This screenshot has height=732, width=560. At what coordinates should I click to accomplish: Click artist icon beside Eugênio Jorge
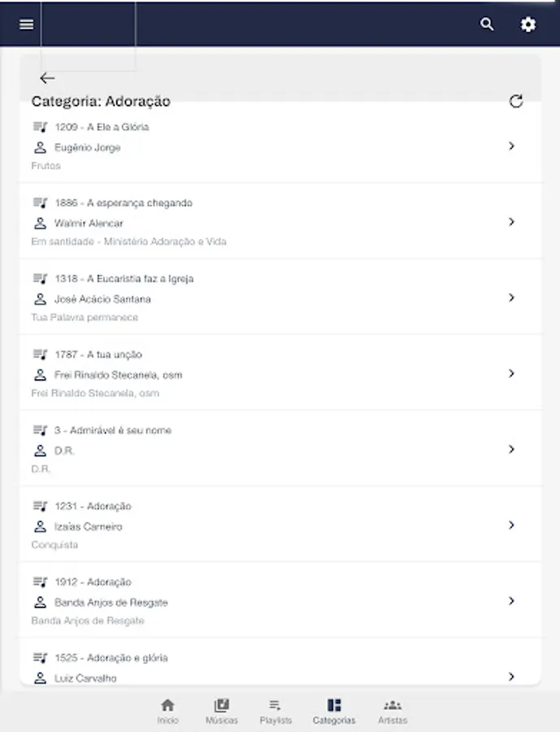[x=40, y=148]
